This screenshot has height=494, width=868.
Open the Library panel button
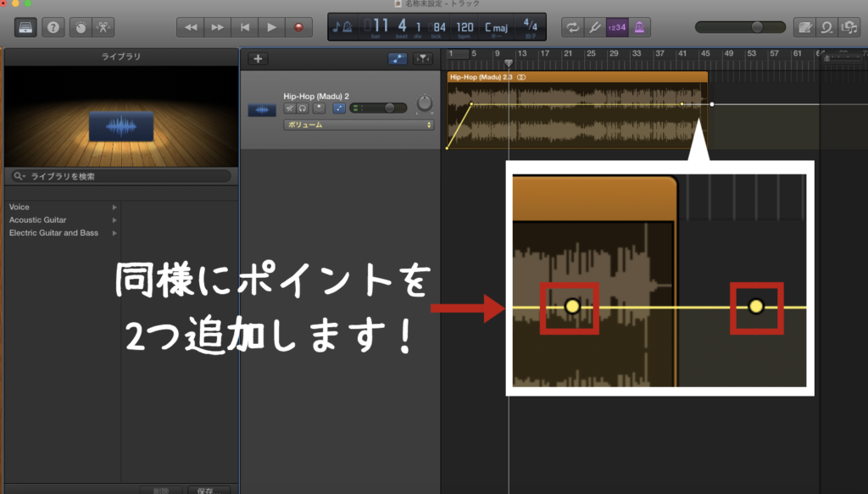pos(25,27)
